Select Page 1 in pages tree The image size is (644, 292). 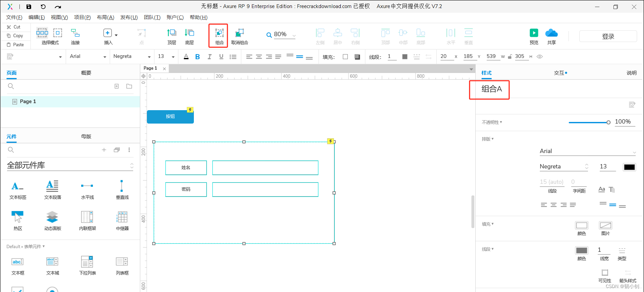(x=70, y=101)
